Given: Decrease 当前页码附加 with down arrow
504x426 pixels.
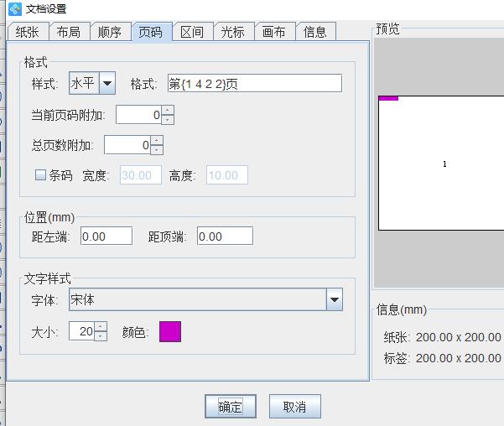Looking at the screenshot, I should coord(168,120).
